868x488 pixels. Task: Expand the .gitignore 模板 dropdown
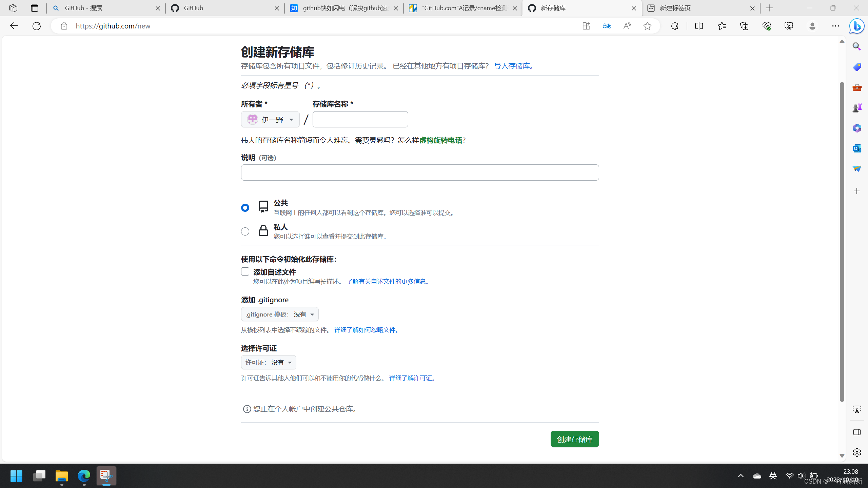(x=280, y=314)
